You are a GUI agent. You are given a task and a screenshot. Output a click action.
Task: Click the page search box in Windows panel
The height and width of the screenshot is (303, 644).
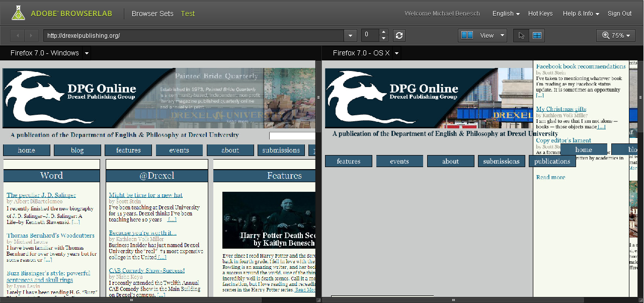[x=292, y=135]
